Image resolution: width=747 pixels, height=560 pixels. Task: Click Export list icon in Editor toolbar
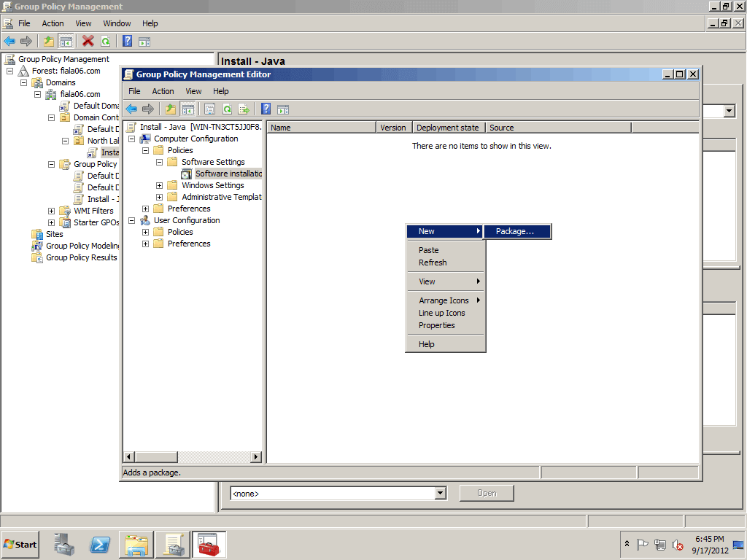pyautogui.click(x=244, y=109)
